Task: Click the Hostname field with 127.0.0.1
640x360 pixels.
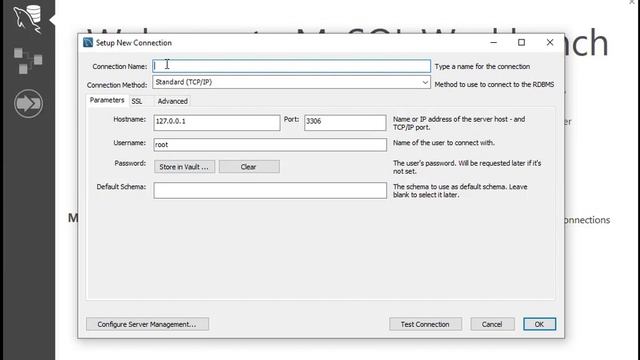Action: [217, 122]
